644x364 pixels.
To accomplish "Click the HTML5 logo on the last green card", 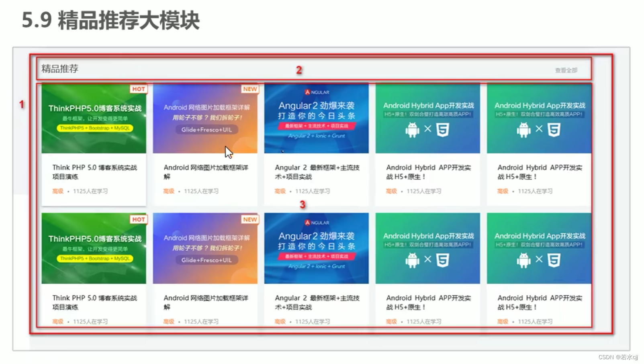I will pos(554,260).
